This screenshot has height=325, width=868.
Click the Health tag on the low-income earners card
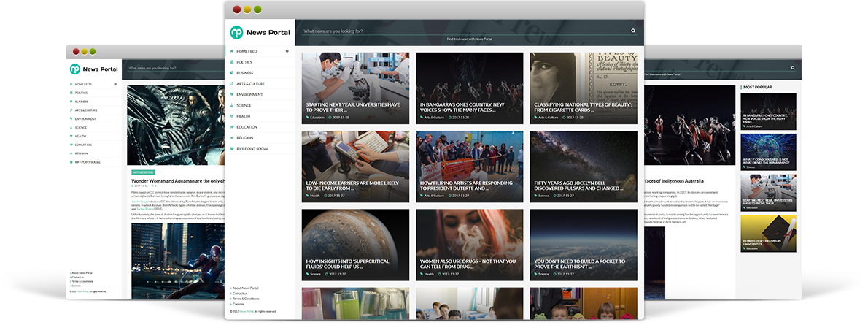[314, 196]
